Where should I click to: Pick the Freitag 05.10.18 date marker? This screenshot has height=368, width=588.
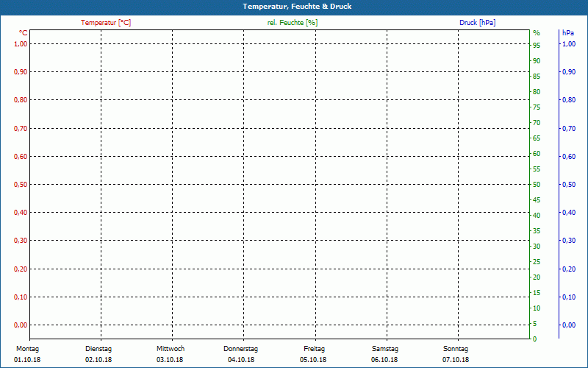tap(314, 354)
